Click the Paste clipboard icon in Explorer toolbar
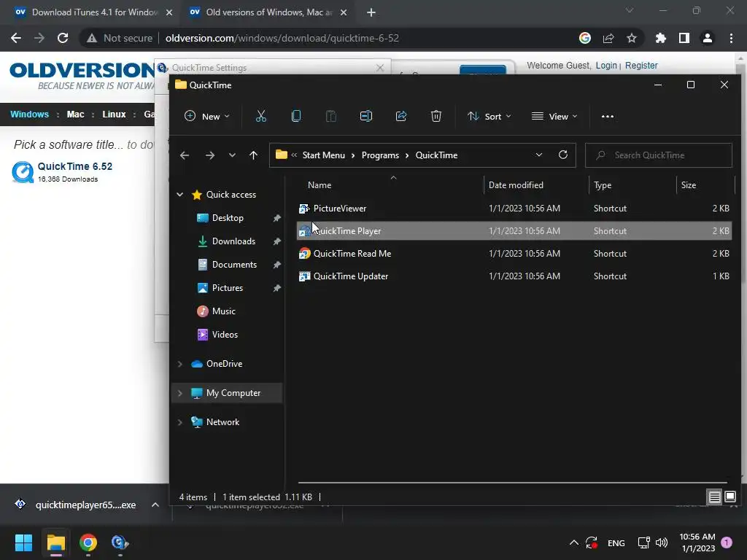747x560 pixels. coord(330,116)
